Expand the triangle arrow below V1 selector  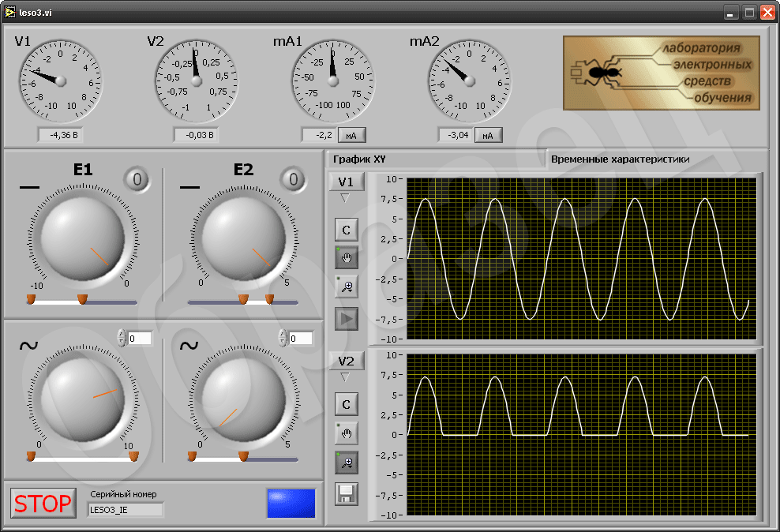point(345,198)
